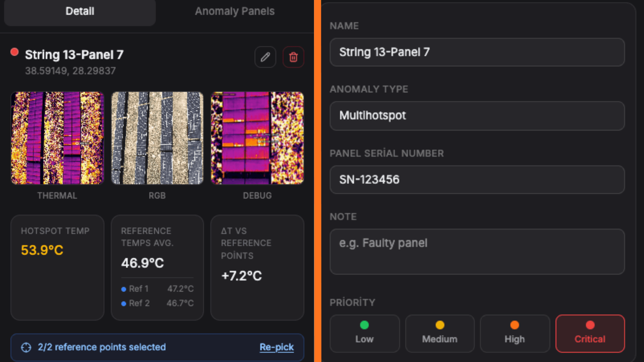Edit the Panel Serial Number field
644x362 pixels.
(477, 179)
